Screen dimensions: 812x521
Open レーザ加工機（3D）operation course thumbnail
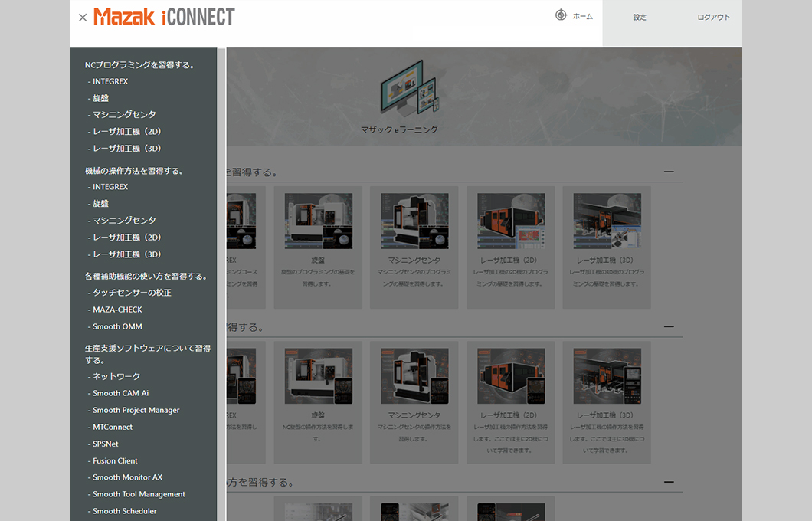pyautogui.click(x=607, y=376)
